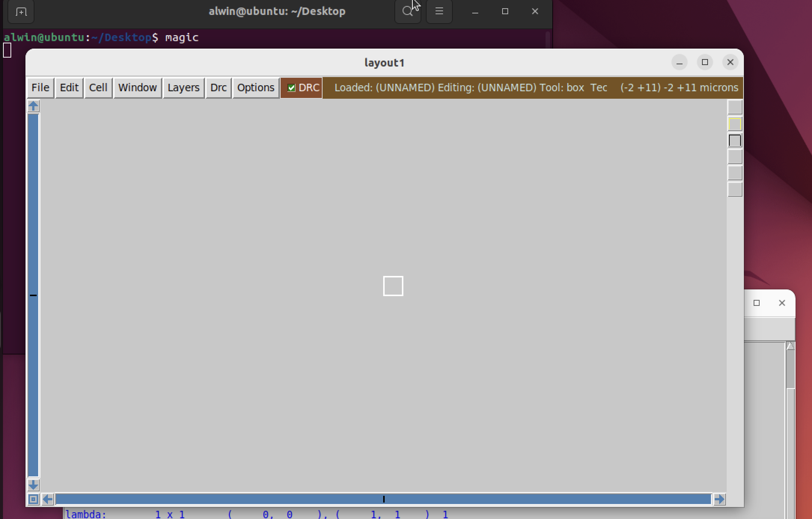Open the Cell menu
Image resolution: width=812 pixels, height=519 pixels.
click(98, 88)
